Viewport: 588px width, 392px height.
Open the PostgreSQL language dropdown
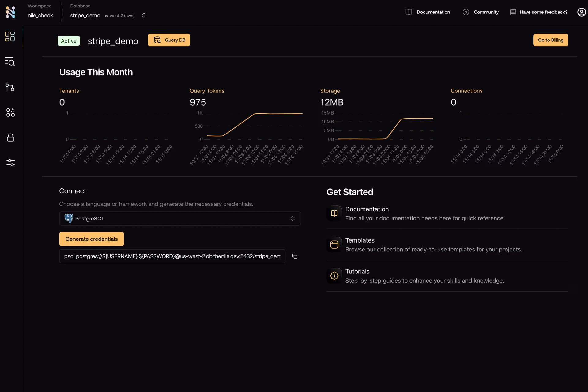(180, 219)
